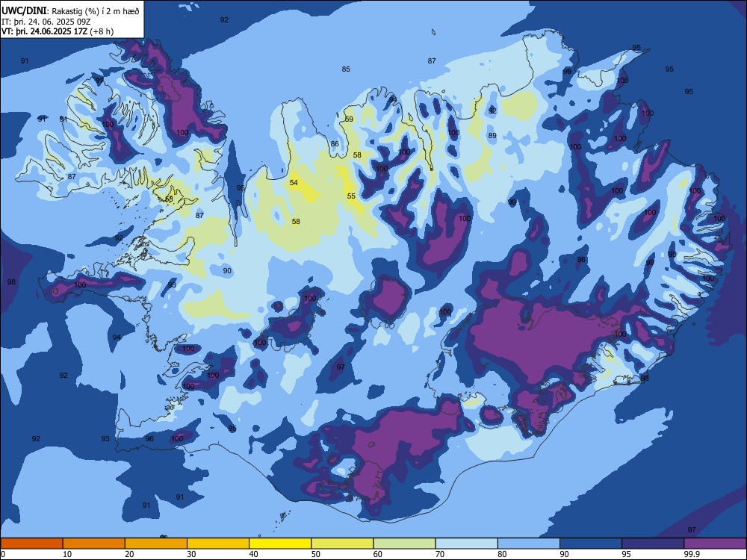The width and height of the screenshot is (747, 560).
Task: Click the dark orange 0–10 legend swatch
Action: (31, 544)
